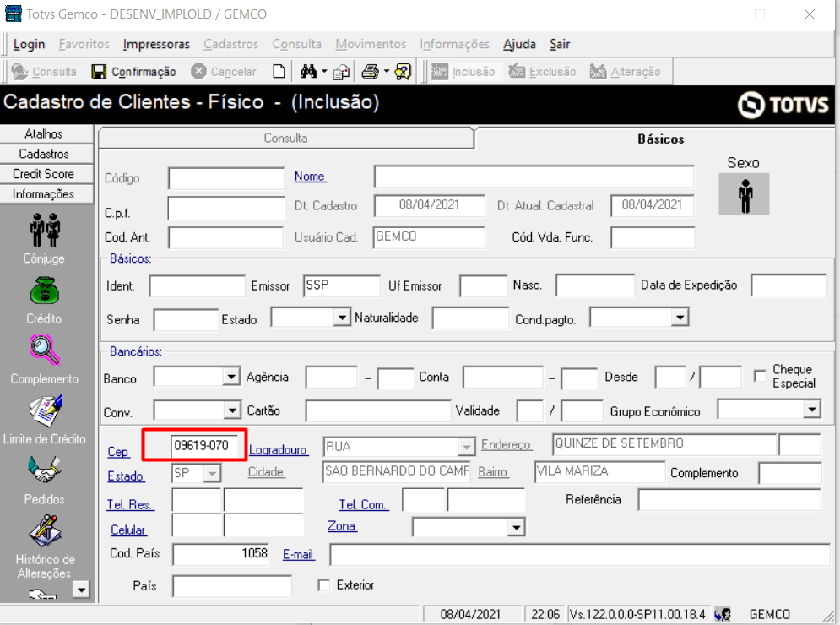Click the Cep link
This screenshot has height=625, width=840.
pyautogui.click(x=118, y=452)
